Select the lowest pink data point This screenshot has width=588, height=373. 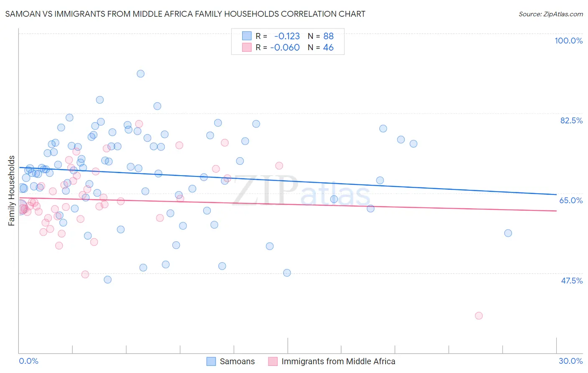point(479,316)
